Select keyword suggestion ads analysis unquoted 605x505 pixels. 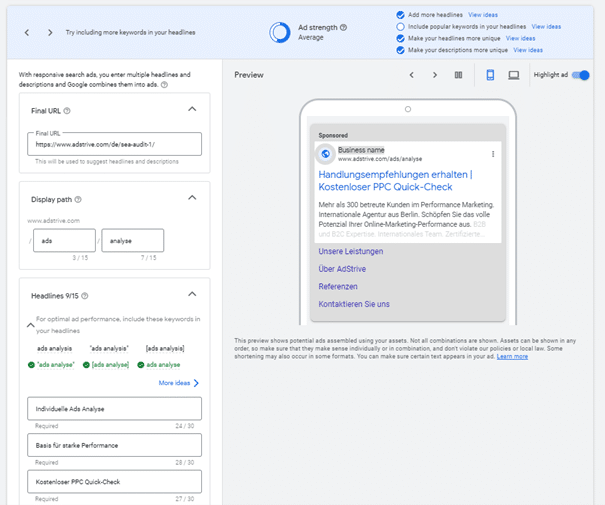coord(54,348)
